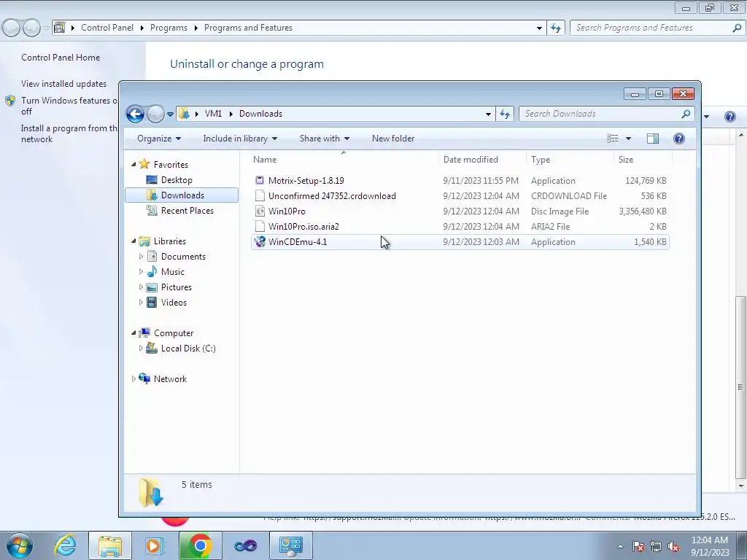The image size is (747, 560).
Task: Expand the Network node
Action: [x=133, y=378]
